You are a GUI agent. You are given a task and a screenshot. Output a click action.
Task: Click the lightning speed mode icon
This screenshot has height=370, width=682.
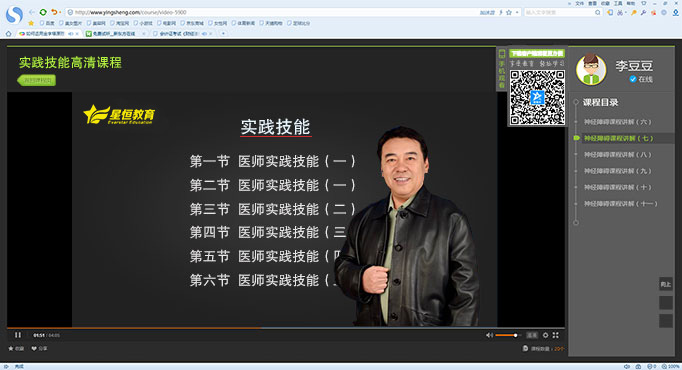(x=501, y=13)
